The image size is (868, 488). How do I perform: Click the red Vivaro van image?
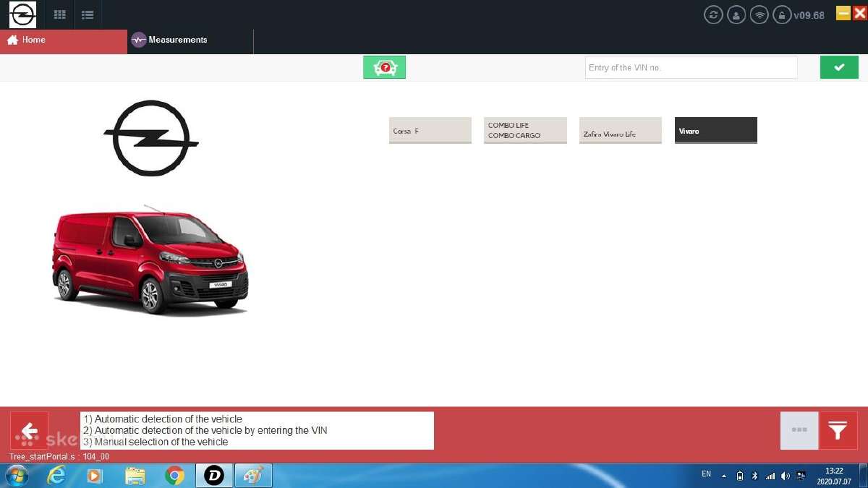150,261
